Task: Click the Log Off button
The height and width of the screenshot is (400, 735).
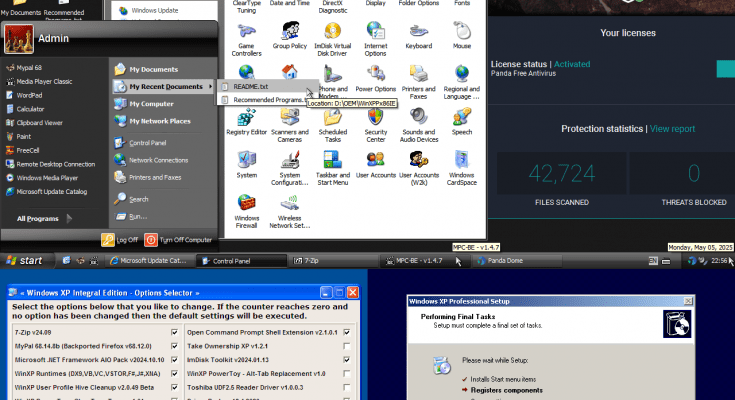Action: pos(120,240)
